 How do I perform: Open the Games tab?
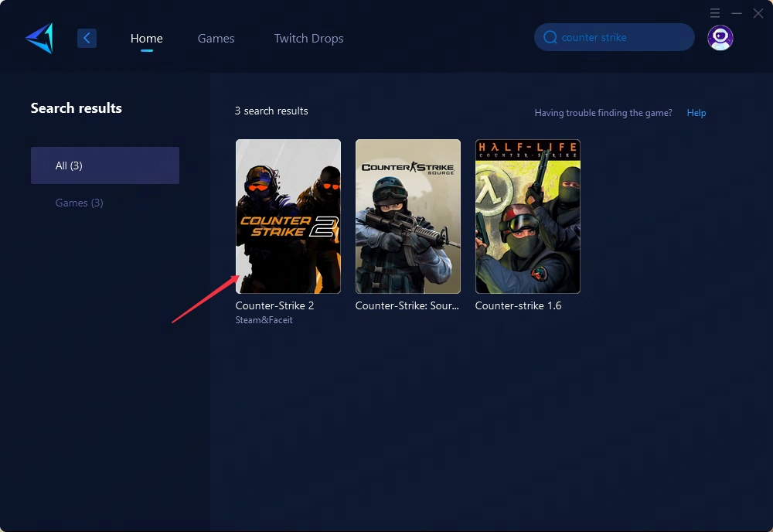tap(216, 39)
